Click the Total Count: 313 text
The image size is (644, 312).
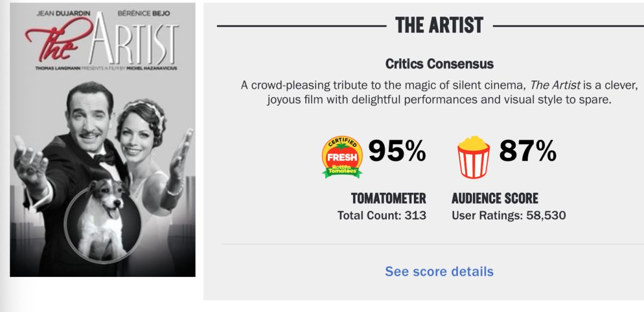(x=382, y=216)
